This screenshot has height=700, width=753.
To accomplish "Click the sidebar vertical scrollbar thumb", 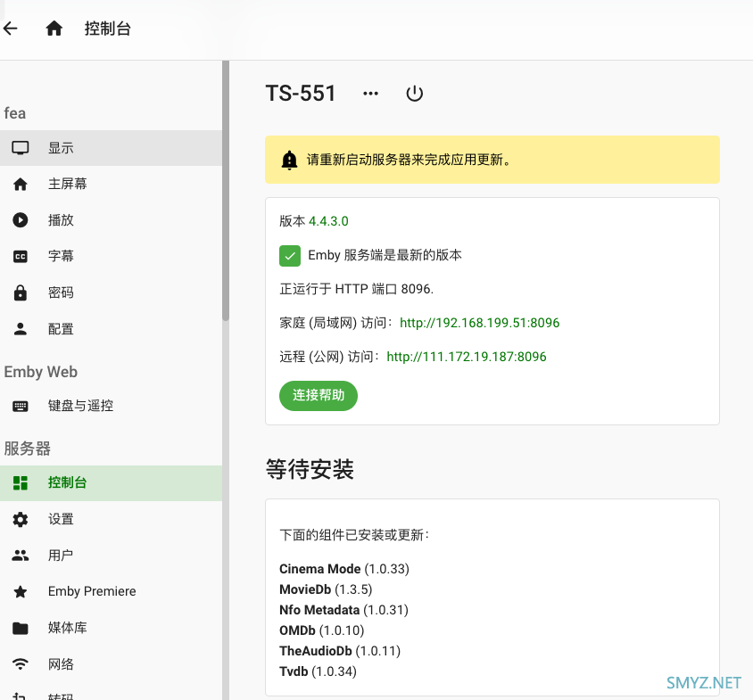I will coord(226,191).
